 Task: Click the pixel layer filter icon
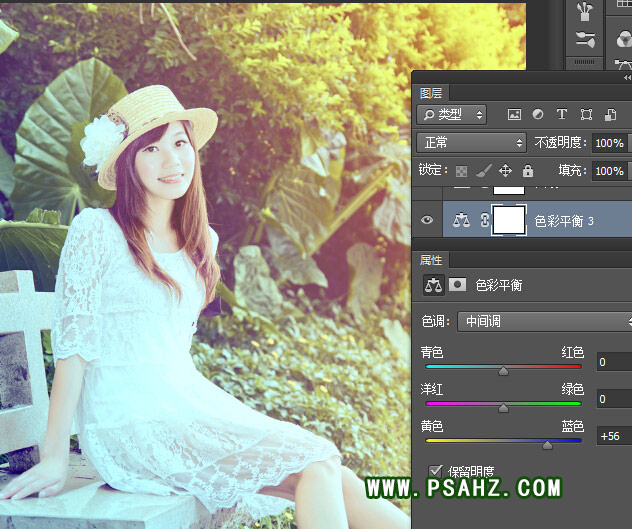(x=515, y=115)
